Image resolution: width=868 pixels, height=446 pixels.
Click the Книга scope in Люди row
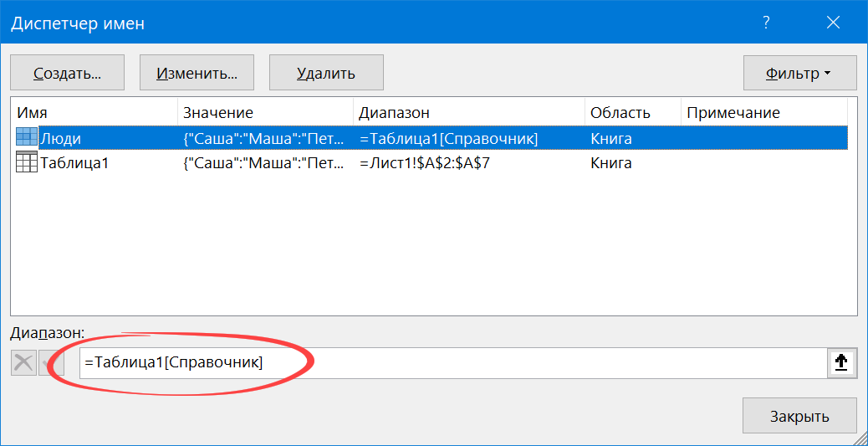[x=611, y=139]
